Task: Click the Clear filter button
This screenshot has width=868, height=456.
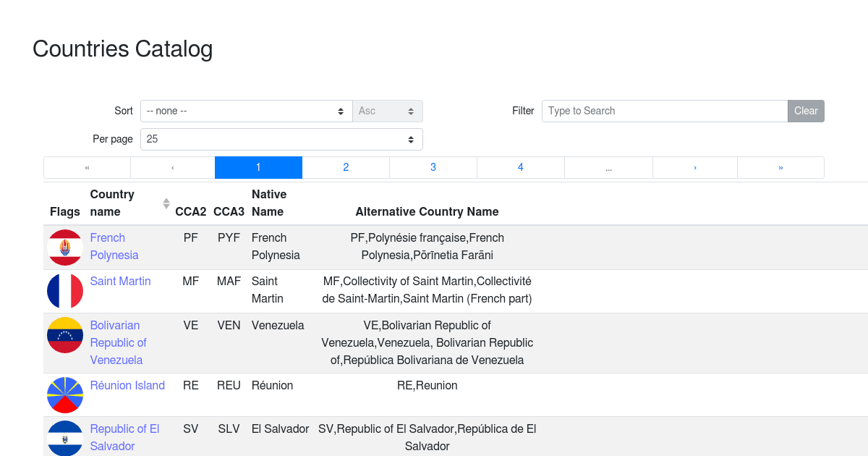Action: coord(805,111)
